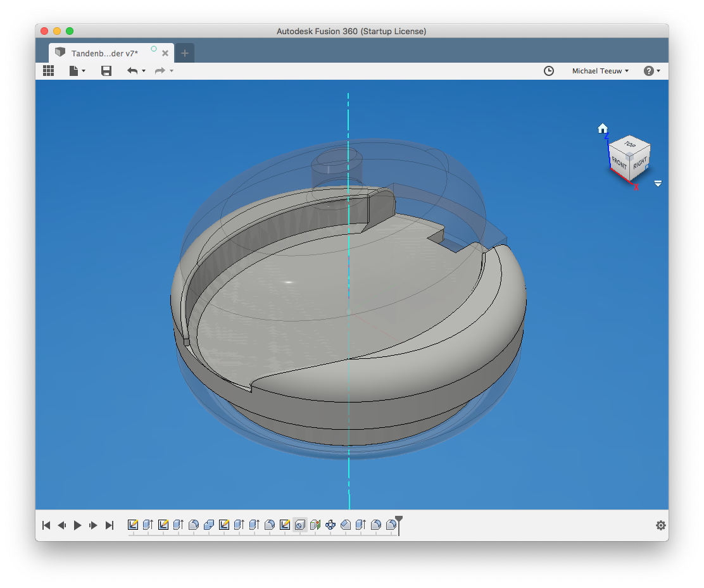The image size is (704, 588).
Task: Open the Michael Teeuw account dropdown
Action: tap(600, 71)
